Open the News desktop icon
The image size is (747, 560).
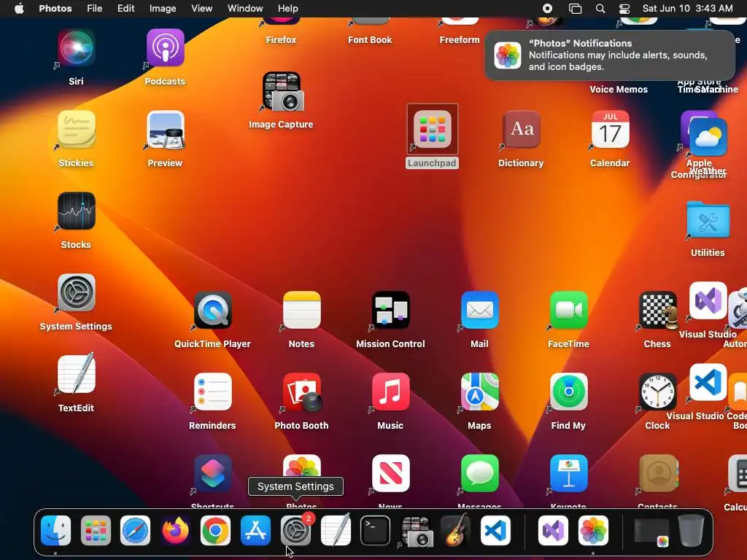click(391, 473)
